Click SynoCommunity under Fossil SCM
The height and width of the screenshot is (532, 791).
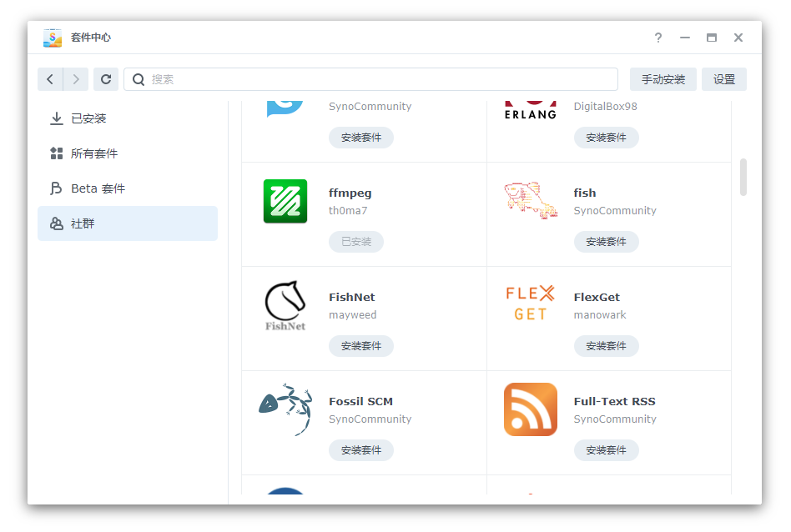(x=370, y=419)
